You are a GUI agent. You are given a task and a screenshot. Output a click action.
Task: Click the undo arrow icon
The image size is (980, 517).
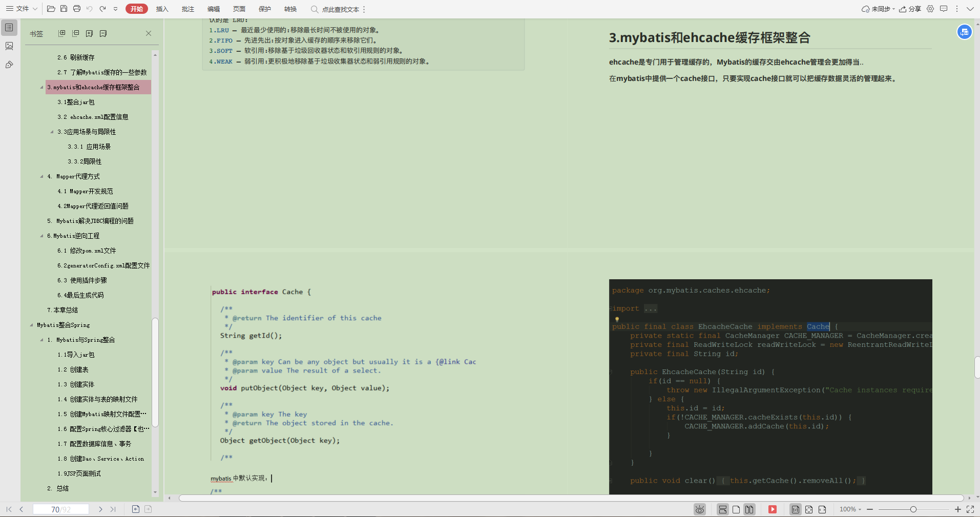(x=90, y=9)
